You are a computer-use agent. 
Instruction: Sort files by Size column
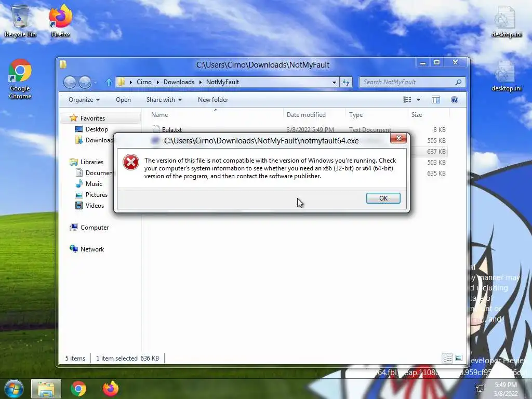[x=416, y=115]
